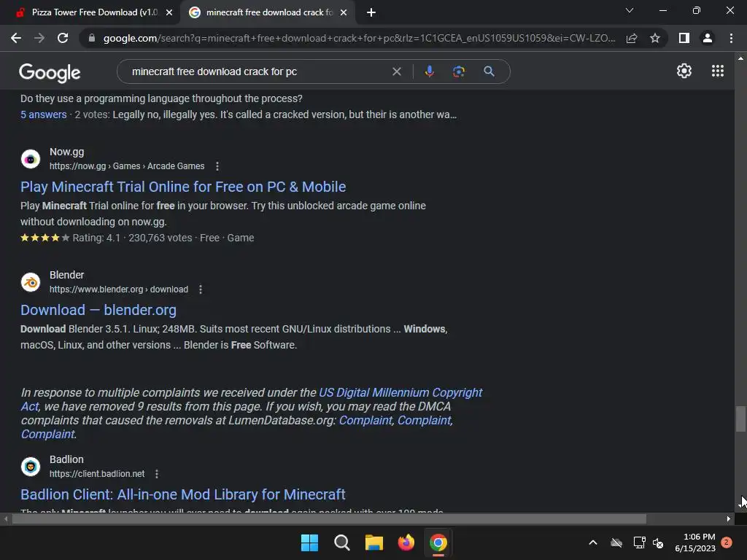Open the notification center badge

click(727, 542)
